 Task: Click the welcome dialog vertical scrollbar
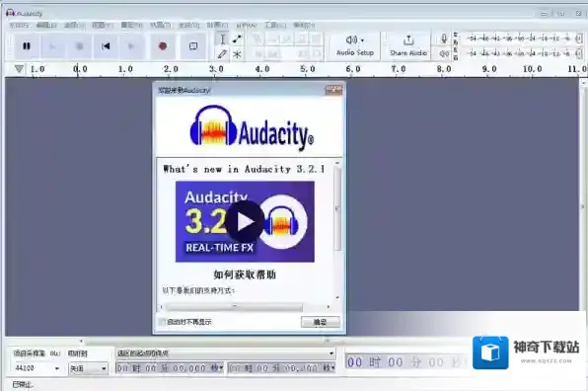click(337, 208)
